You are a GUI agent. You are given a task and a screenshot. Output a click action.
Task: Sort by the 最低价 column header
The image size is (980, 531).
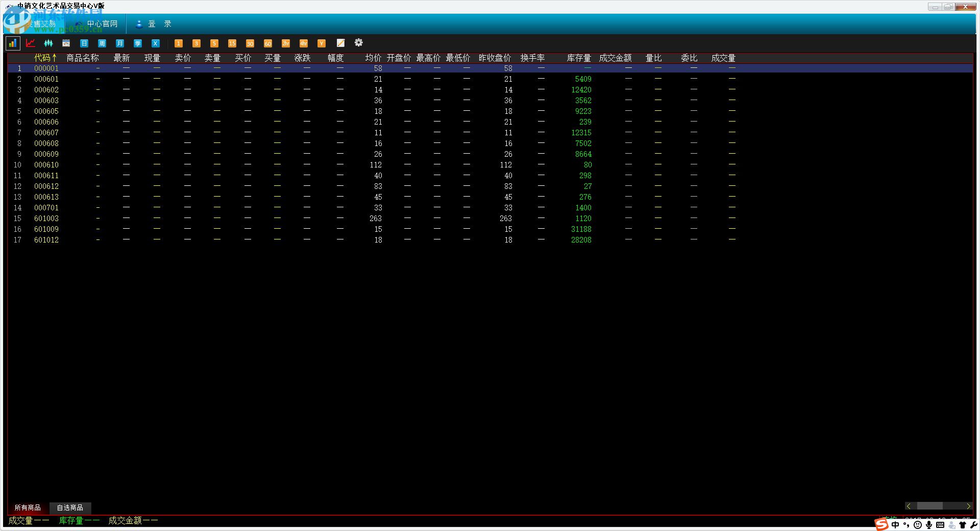click(x=458, y=58)
